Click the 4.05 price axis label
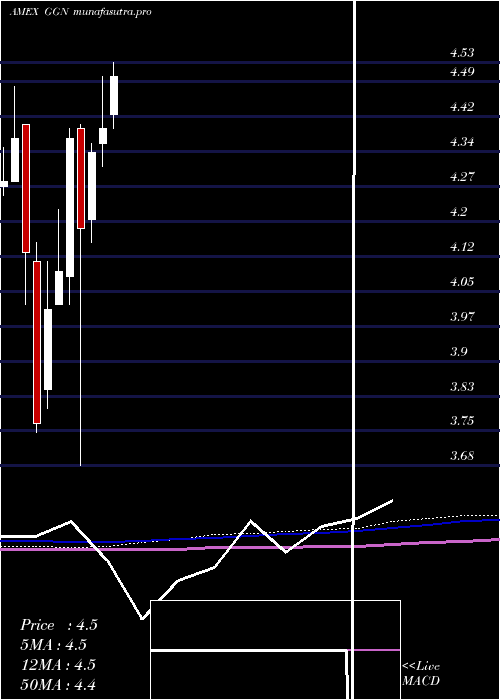The image size is (500, 700). [x=462, y=282]
